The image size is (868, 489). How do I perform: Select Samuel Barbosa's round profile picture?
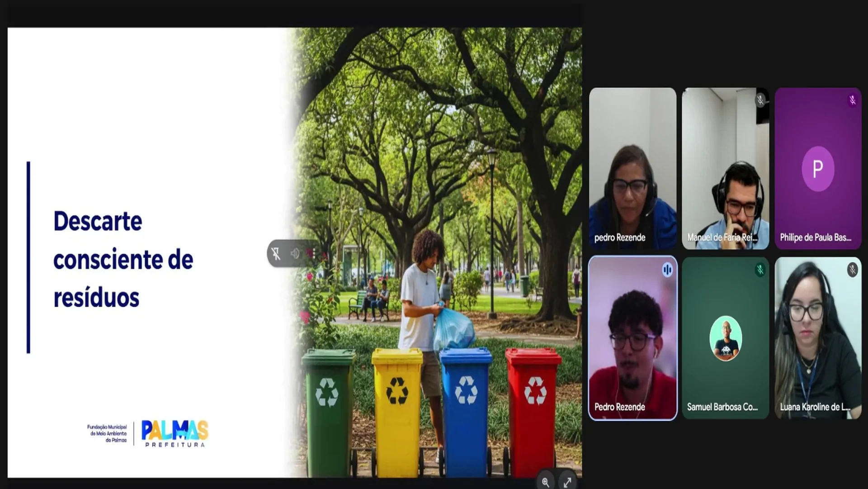pos(726,338)
